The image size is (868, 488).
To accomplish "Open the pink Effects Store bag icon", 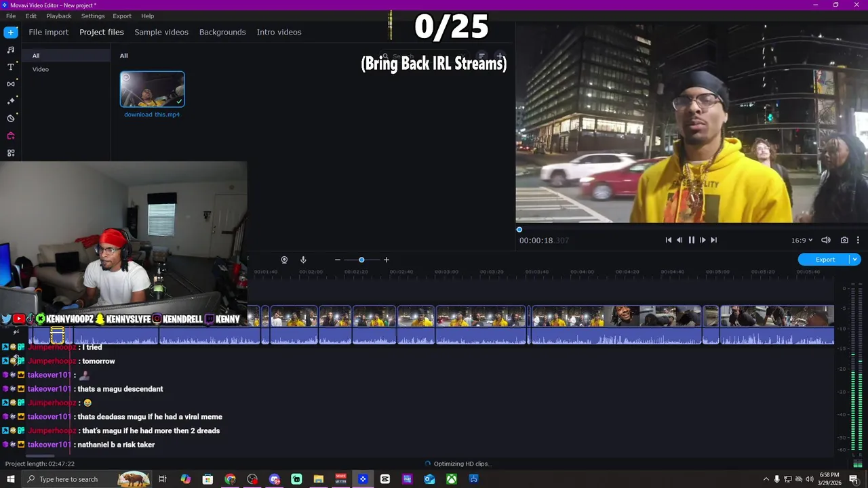I will pyautogui.click(x=11, y=136).
